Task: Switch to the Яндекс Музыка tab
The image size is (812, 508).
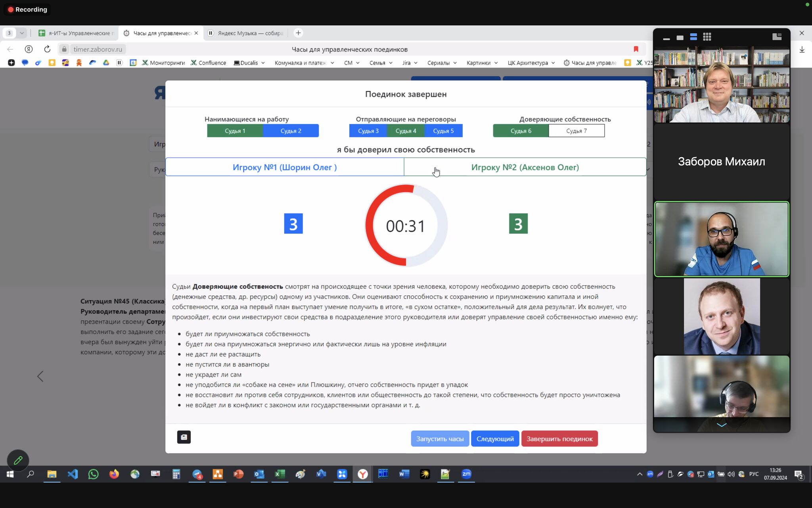Action: [250, 33]
